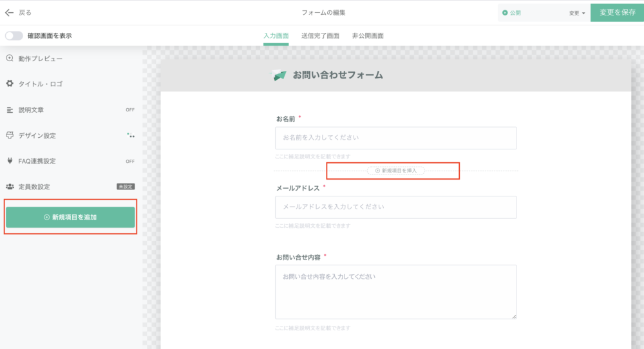The height and width of the screenshot is (349, 644).
Task: Click the タイトル・ロゴ gear icon
Action: click(10, 84)
